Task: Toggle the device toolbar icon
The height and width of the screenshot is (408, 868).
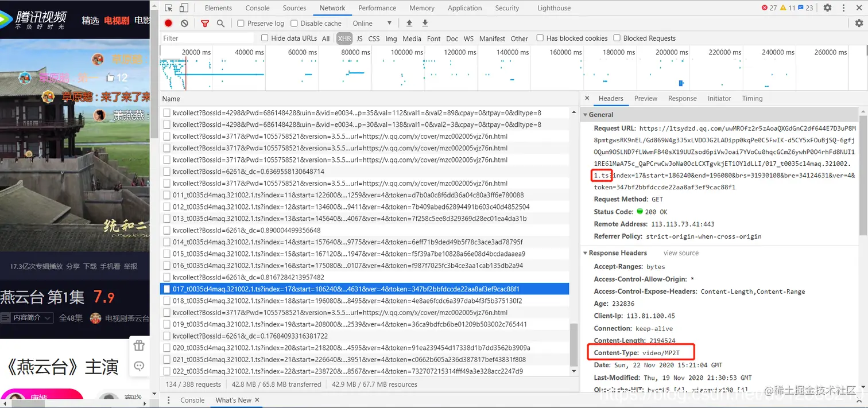Action: (184, 8)
